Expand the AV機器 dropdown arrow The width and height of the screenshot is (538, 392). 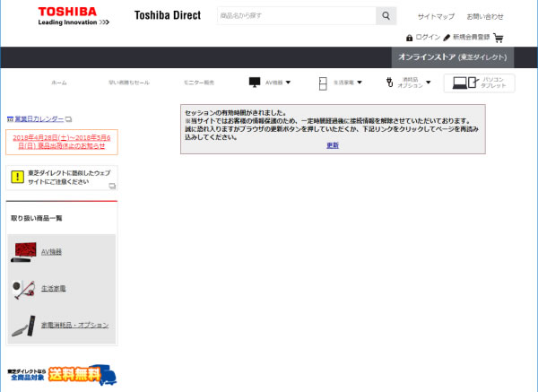coord(288,83)
